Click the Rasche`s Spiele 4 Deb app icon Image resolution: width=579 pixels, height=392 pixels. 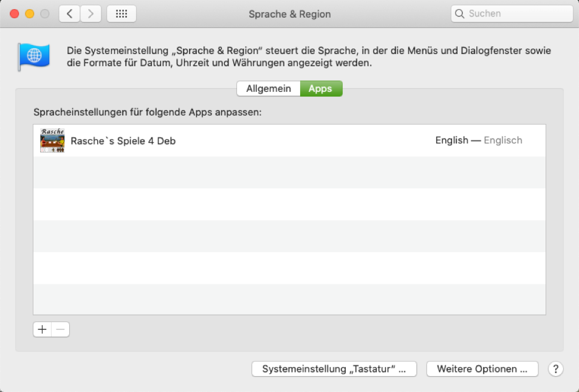pyautogui.click(x=52, y=140)
